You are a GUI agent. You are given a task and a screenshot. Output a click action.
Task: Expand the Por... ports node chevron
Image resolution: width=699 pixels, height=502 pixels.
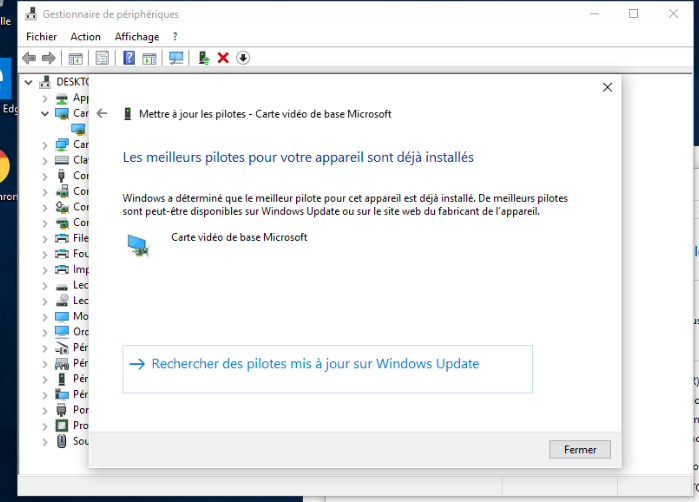coord(45,411)
